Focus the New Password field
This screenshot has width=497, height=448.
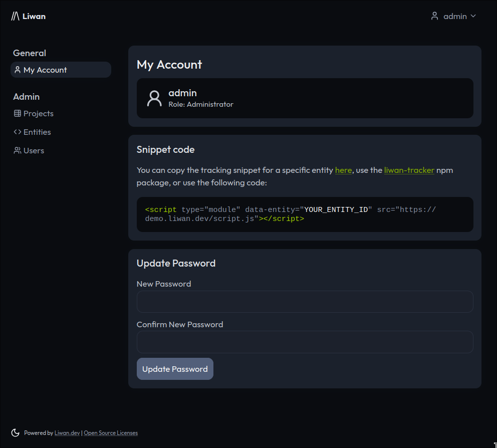[305, 302]
